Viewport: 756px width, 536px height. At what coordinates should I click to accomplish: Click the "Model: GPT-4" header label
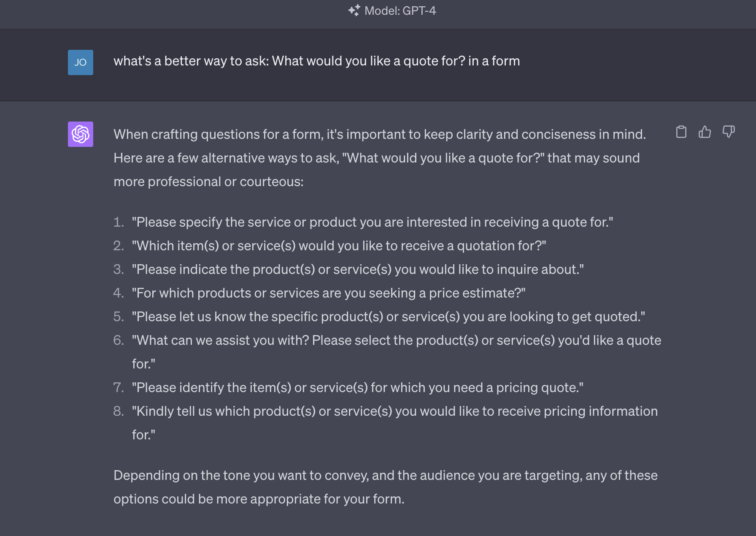pos(400,11)
